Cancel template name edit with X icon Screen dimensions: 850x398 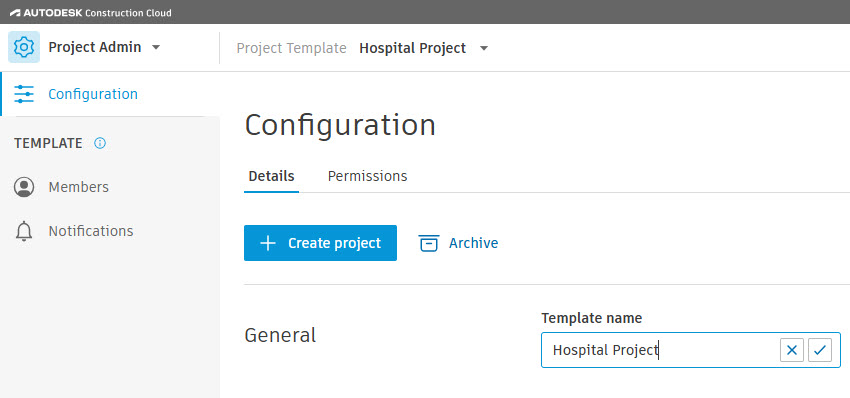click(x=792, y=350)
